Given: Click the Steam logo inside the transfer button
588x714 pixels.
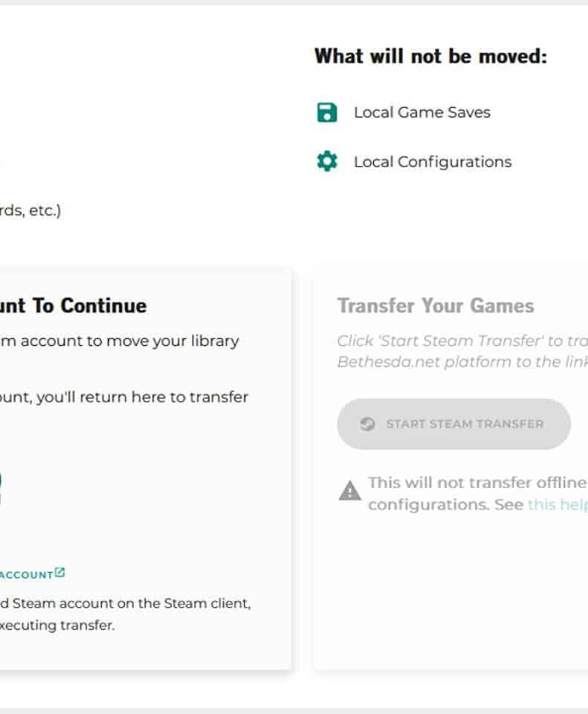Looking at the screenshot, I should [367, 424].
